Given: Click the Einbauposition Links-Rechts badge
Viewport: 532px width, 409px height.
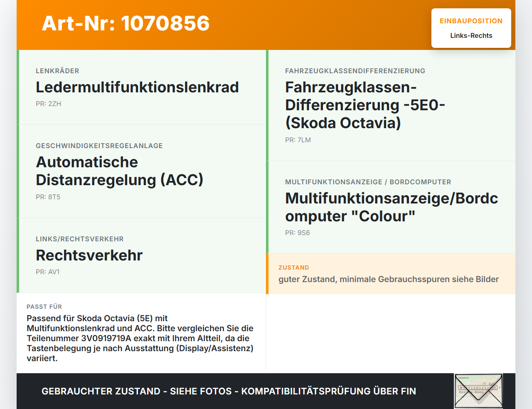Looking at the screenshot, I should click(x=471, y=28).
